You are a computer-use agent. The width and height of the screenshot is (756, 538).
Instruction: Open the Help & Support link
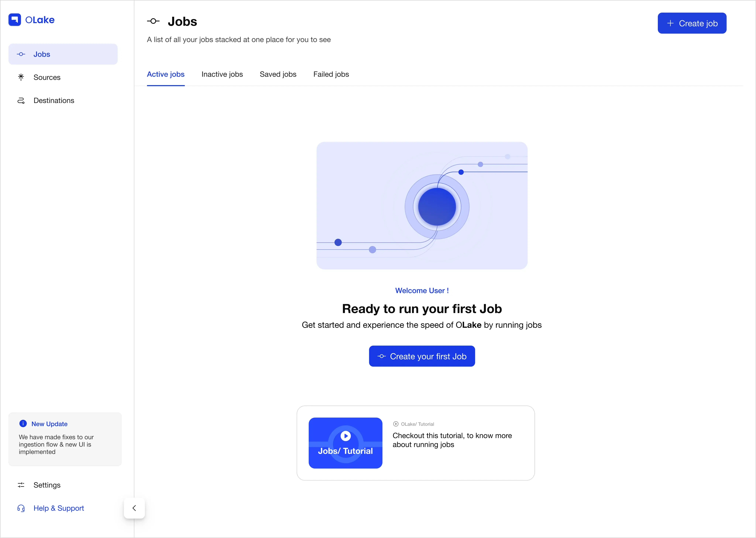[59, 508]
